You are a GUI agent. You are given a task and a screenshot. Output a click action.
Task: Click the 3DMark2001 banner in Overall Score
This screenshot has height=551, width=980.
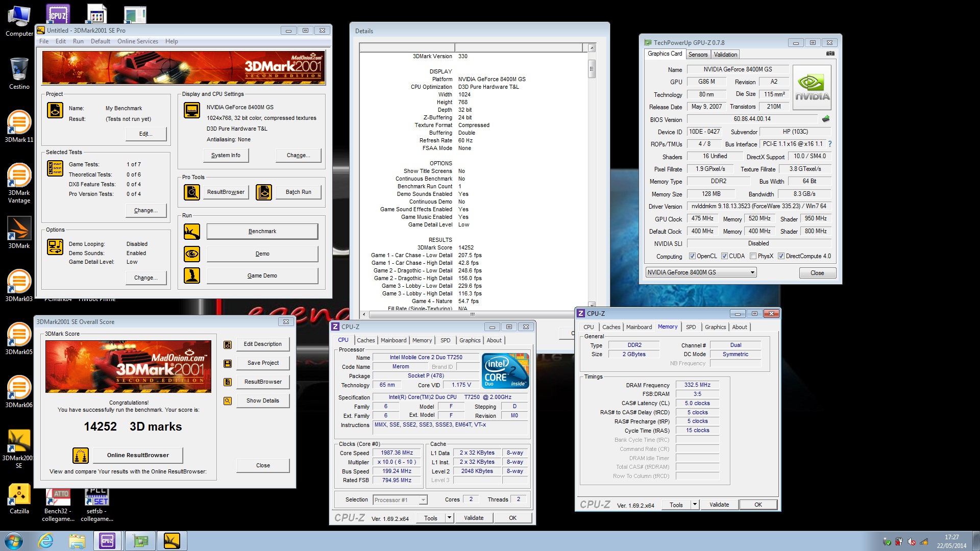128,366
